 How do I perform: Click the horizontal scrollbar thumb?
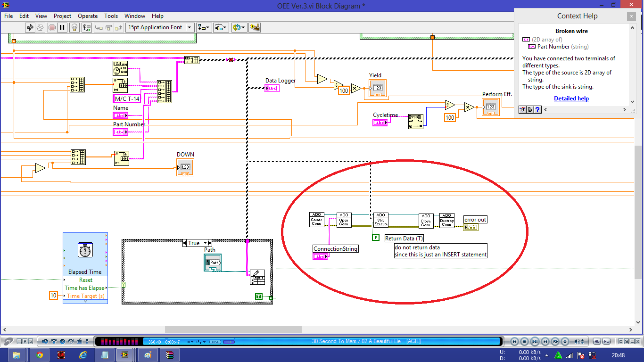coord(233,330)
